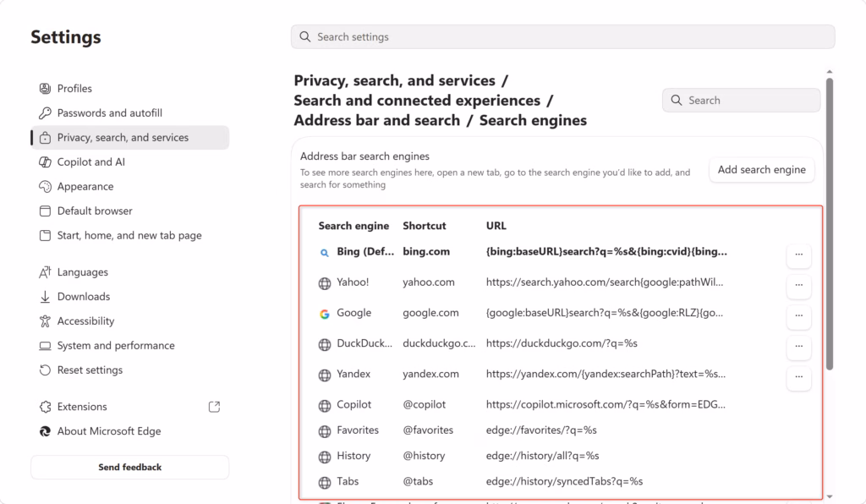This screenshot has height=504, width=866.
Task: Open Copilot and AI settings
Action: point(129,162)
